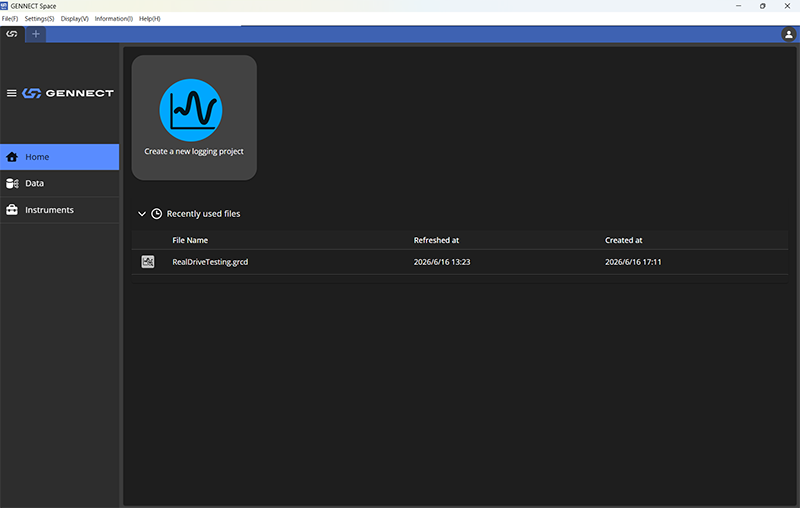Select the refreshed date 2026/6/16 13:23
This screenshot has height=508, width=800.
coord(442,262)
